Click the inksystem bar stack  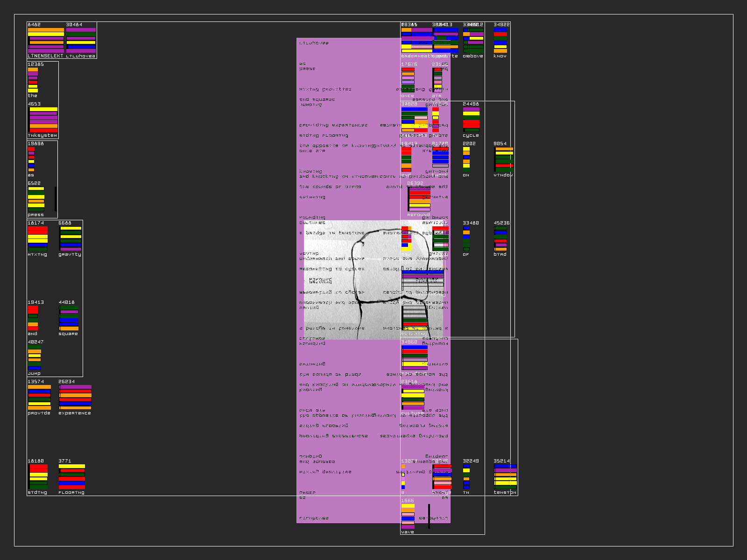[43, 119]
